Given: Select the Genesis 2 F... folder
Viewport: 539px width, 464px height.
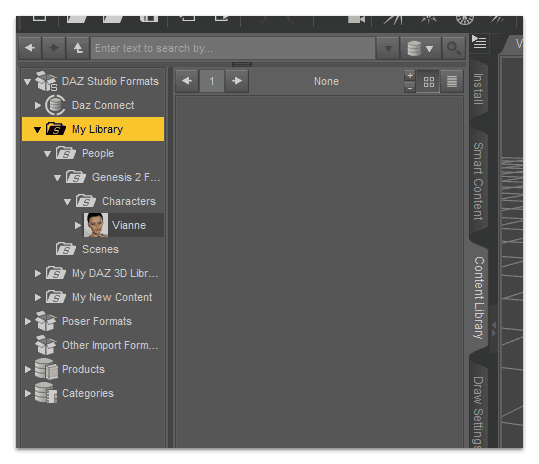Looking at the screenshot, I should tap(126, 177).
